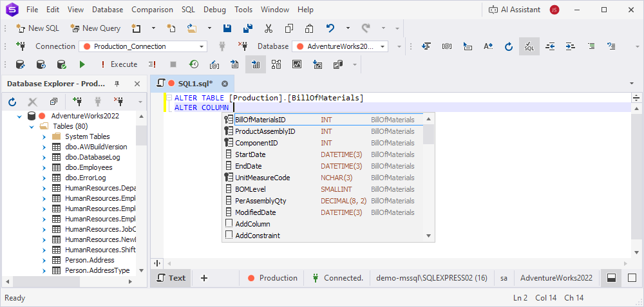
Task: Toggle the split-view layout button in status bar
Action: (611, 278)
